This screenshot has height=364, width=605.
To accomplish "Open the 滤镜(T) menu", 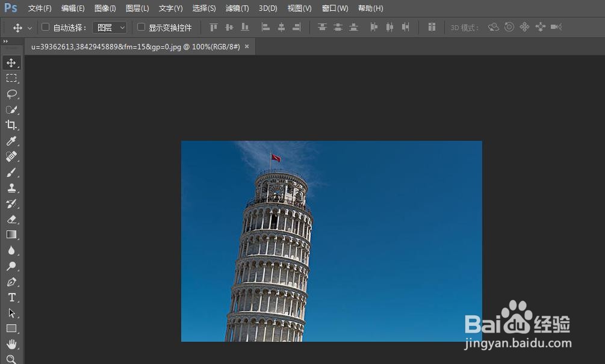I will (237, 8).
